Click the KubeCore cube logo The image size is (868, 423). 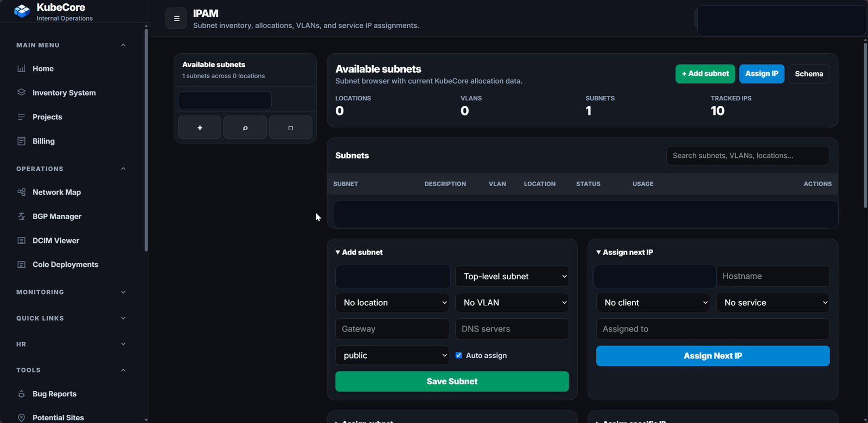[22, 11]
